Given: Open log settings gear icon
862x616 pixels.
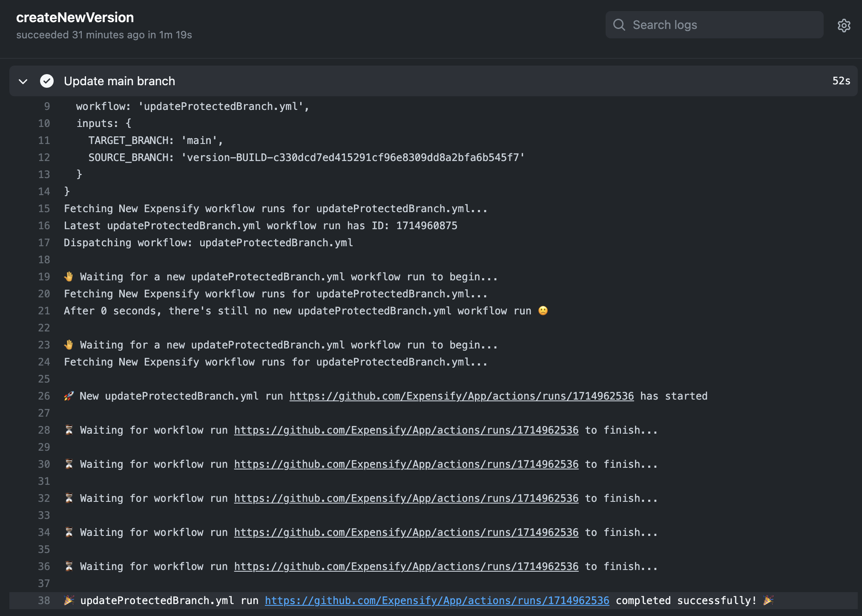Looking at the screenshot, I should (x=844, y=26).
